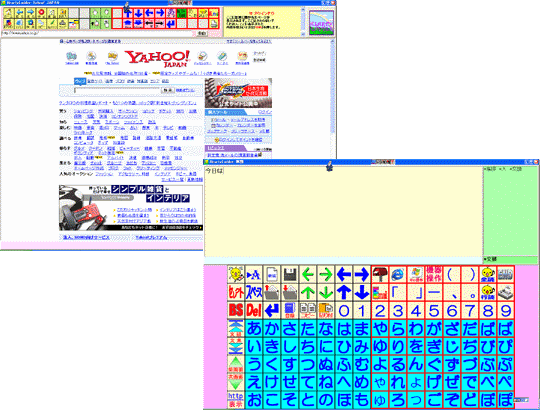This screenshot has height=410, width=540.
Task: Click the floppy disk save icon
Action: tap(290, 274)
